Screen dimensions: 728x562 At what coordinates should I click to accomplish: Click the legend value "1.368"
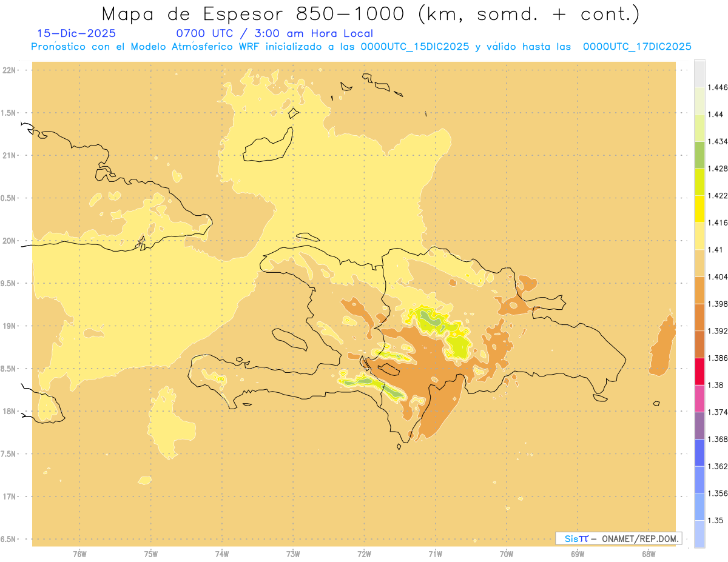pos(718,439)
